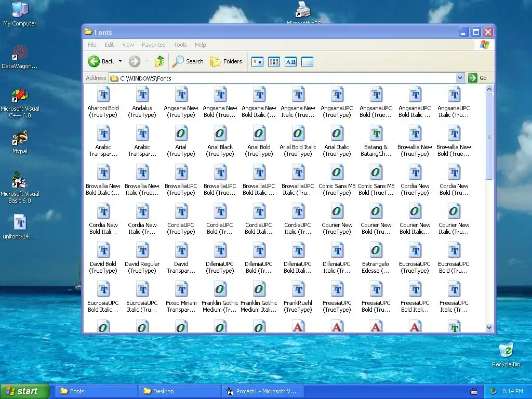This screenshot has width=532, height=399.
Task: Toggle the Folders pane button
Action: (x=225, y=61)
